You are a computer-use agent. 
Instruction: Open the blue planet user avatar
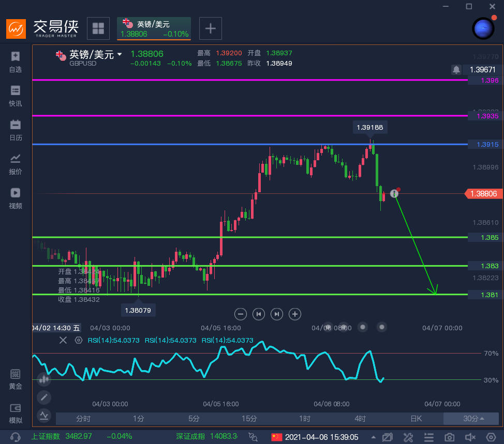(x=483, y=28)
